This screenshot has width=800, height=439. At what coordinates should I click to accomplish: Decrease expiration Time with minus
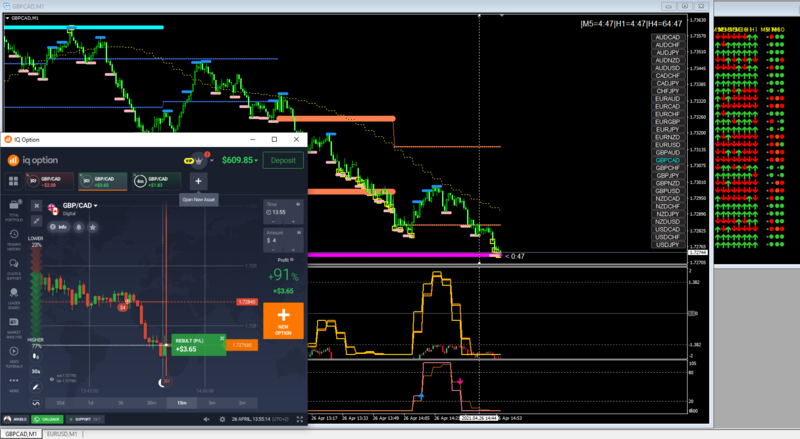point(273,221)
